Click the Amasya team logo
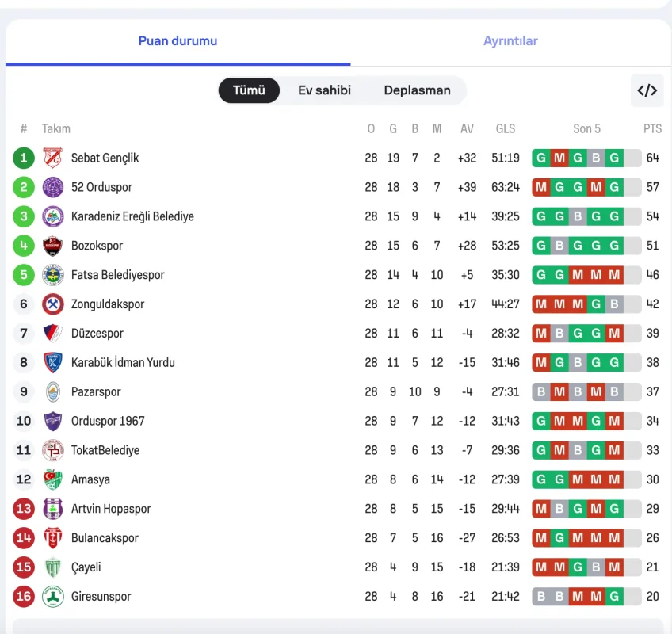 [53, 479]
